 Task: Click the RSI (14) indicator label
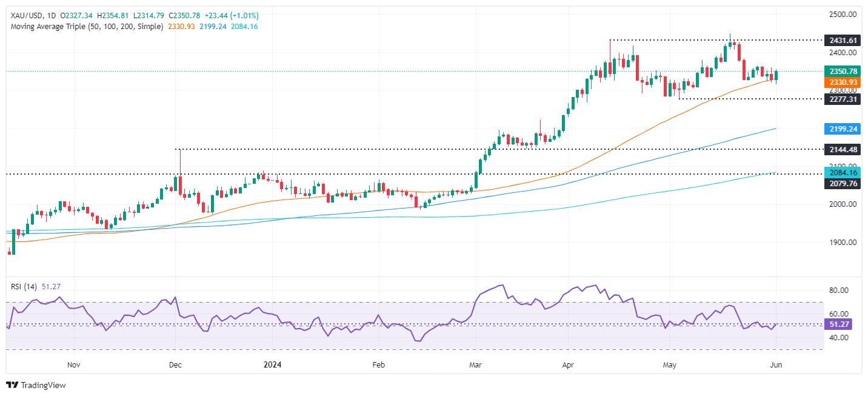pos(23,286)
